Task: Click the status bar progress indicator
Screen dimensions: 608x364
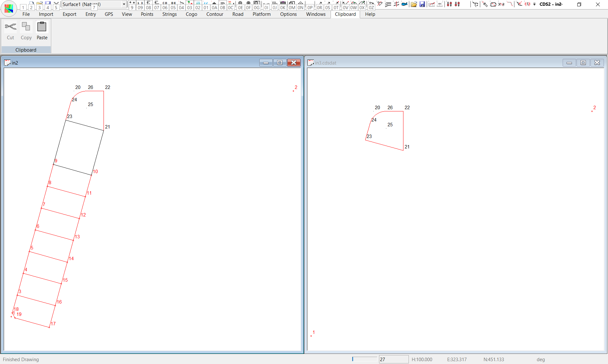Action: pyautogui.click(x=364, y=359)
